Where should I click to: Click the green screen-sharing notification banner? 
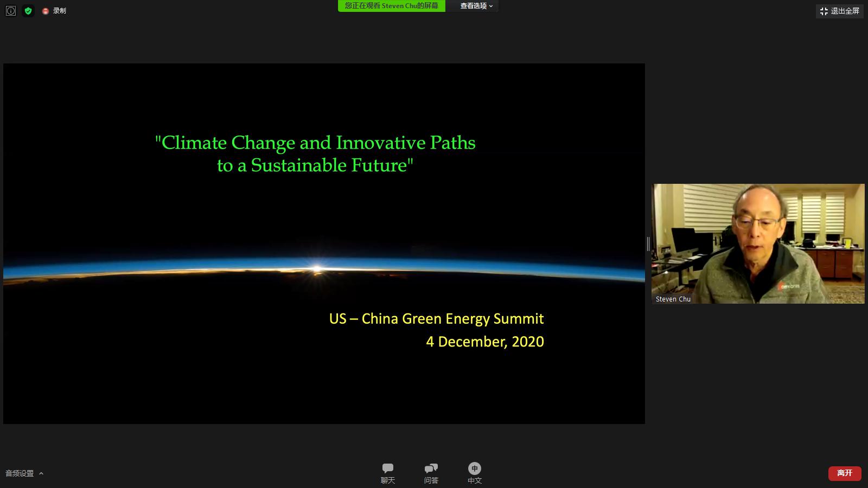click(x=391, y=6)
